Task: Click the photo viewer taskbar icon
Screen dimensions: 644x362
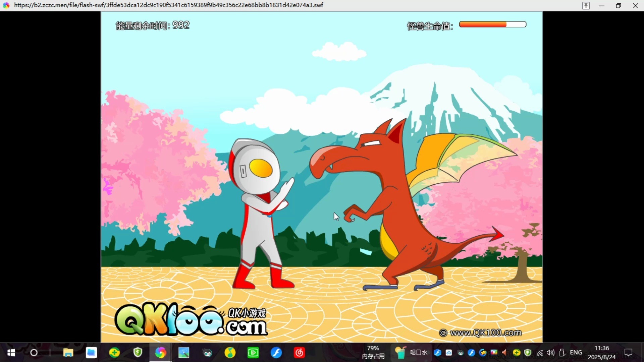Action: pos(183,353)
